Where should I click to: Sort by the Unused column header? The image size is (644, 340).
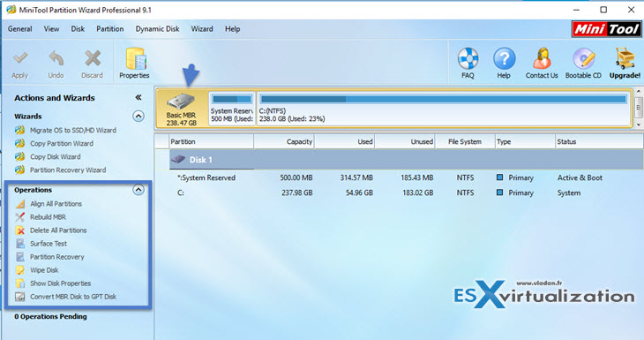[405, 141]
